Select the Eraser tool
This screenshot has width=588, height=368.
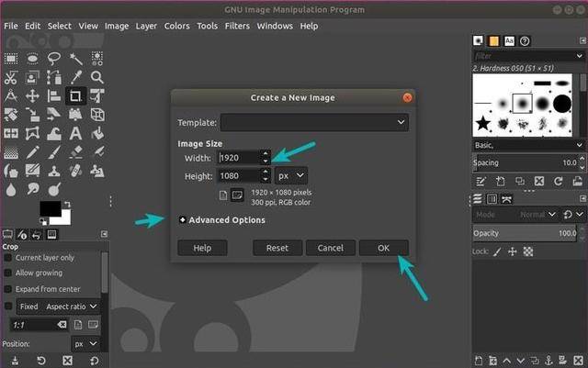point(75,152)
